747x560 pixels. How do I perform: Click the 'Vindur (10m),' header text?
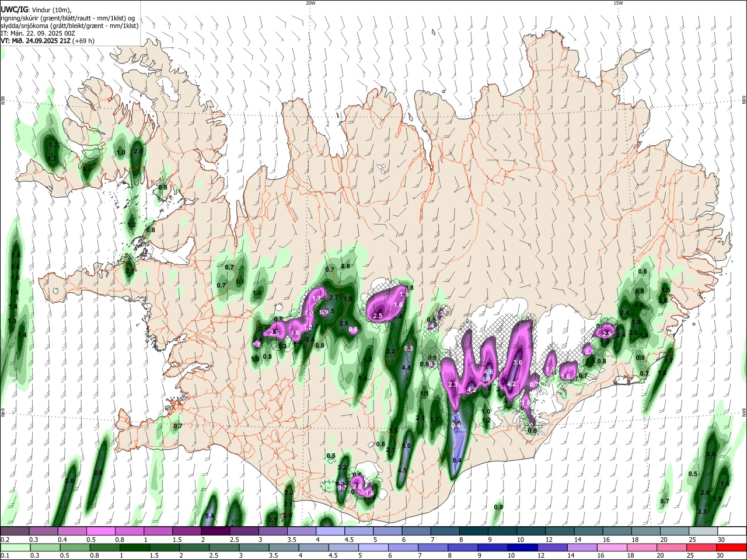(x=51, y=10)
